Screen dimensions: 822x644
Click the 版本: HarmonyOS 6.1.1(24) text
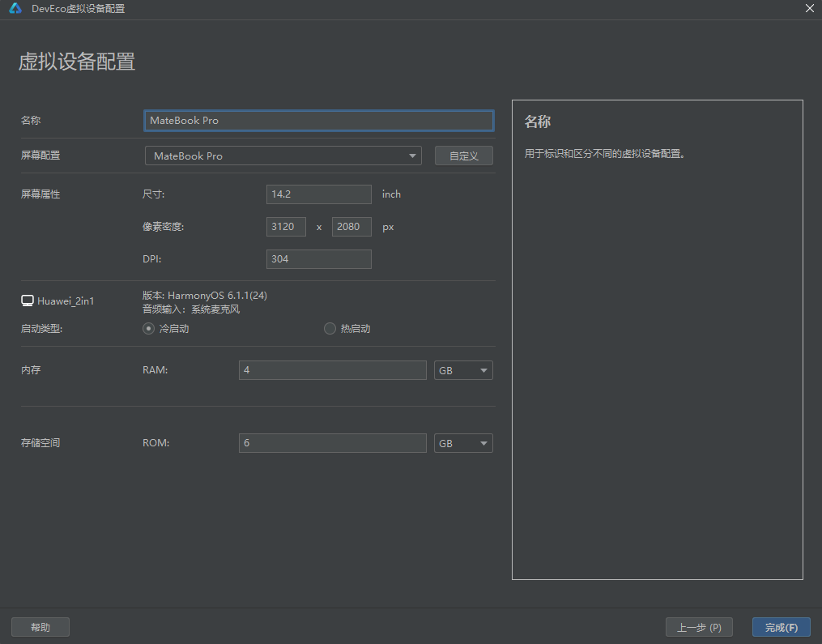[204, 295]
